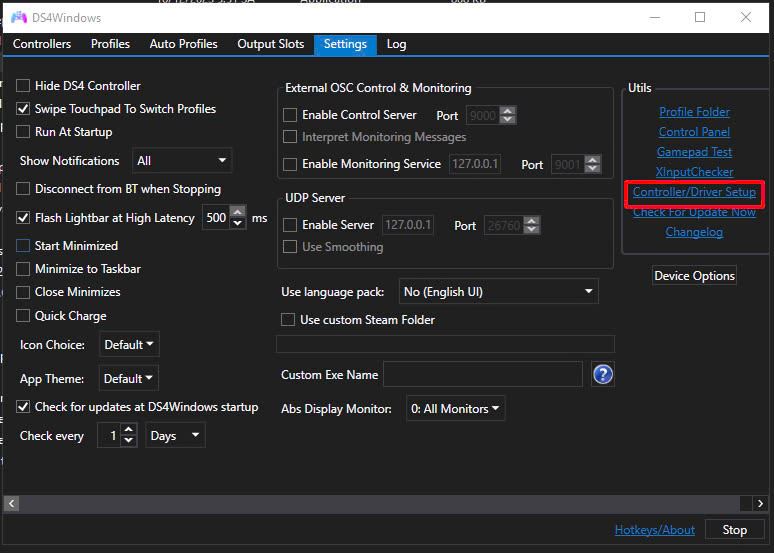Switch to the Controllers tab

click(x=42, y=44)
